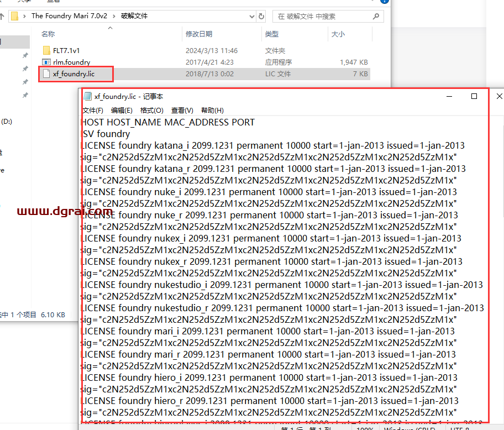Expand the breadcrumb chevron before 破解文件
This screenshot has width=504, height=430.
(114, 16)
